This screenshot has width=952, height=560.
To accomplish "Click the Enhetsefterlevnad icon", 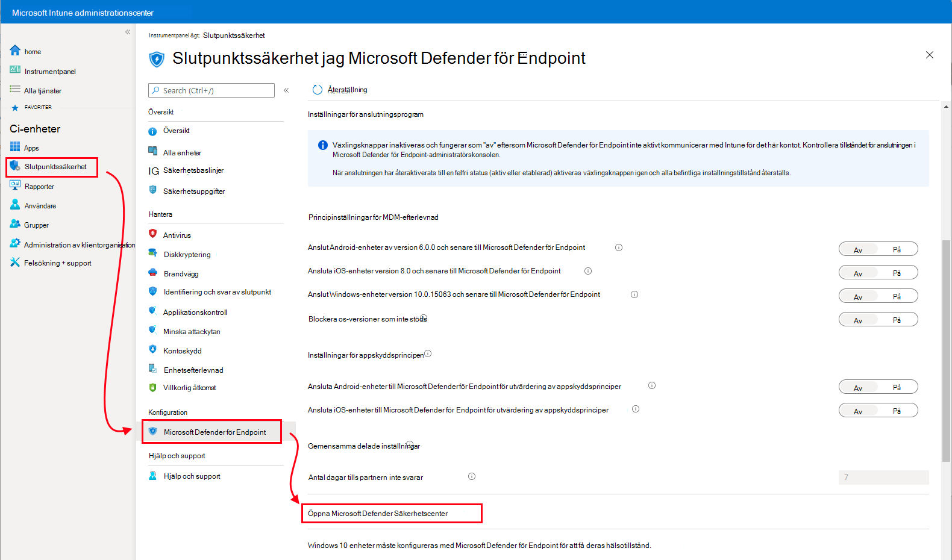I will (x=152, y=369).
